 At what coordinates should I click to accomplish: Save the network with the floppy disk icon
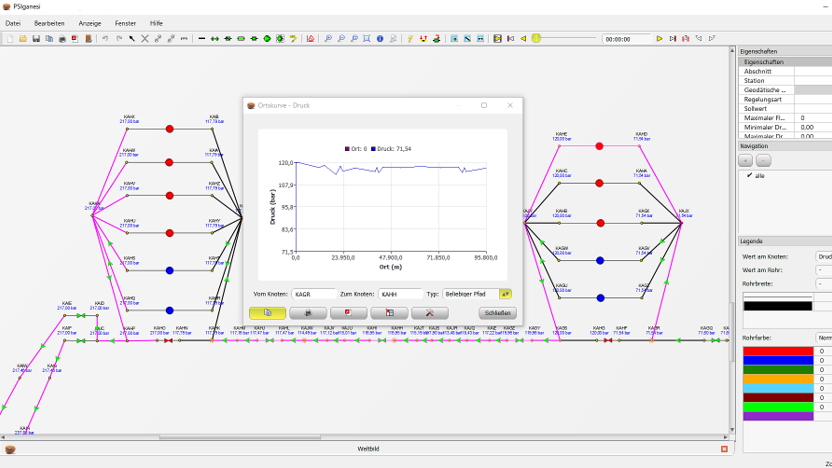(x=36, y=39)
